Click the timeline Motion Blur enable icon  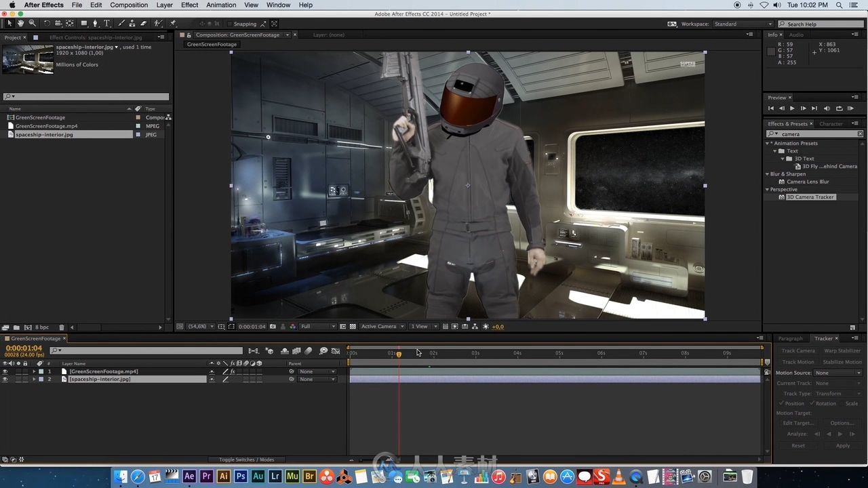(x=309, y=350)
